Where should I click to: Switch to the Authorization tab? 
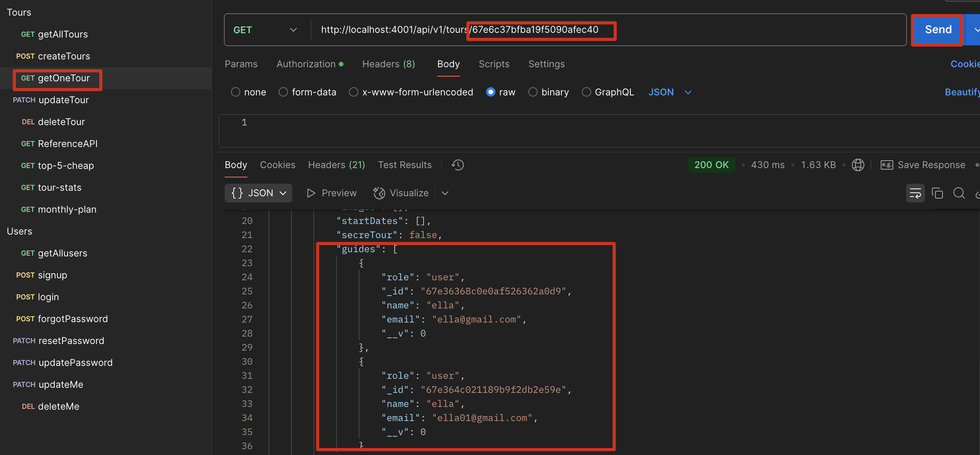point(306,64)
